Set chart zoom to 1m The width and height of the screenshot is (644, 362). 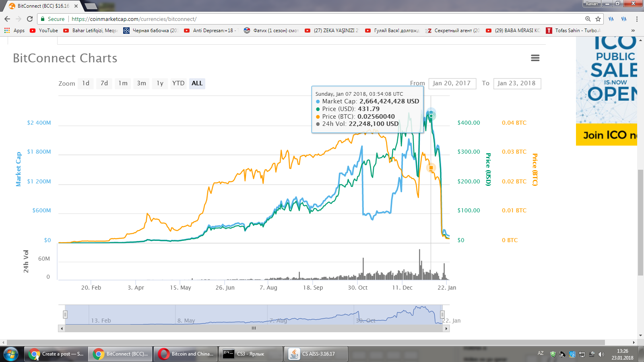pyautogui.click(x=123, y=83)
